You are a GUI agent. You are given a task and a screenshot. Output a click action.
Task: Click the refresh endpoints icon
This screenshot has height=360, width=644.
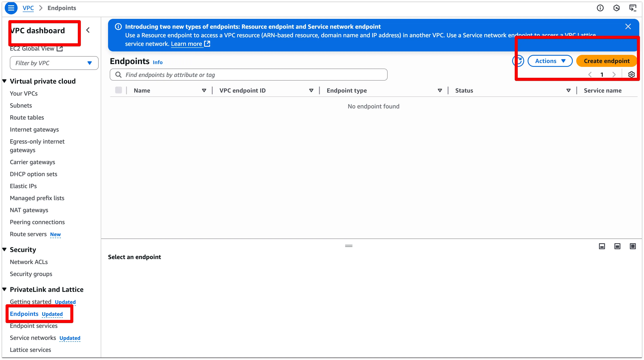pos(518,61)
